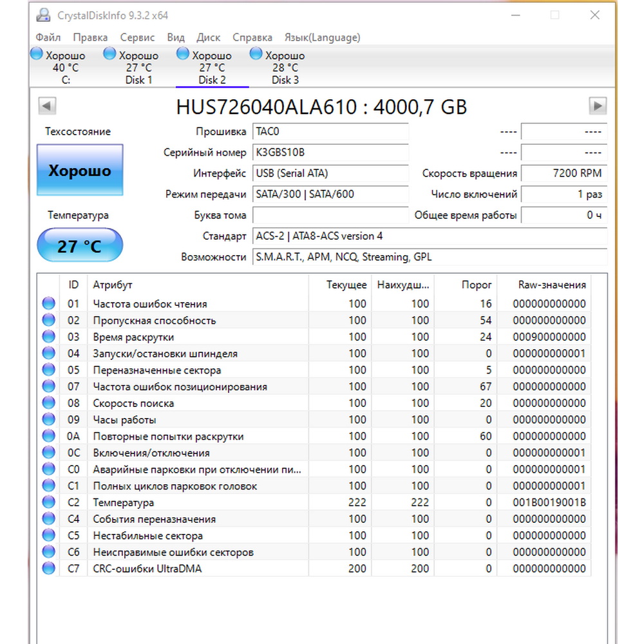The height and width of the screenshot is (644, 644).
Task: Click status orb for attribute C2 Температура
Action: coord(48,502)
